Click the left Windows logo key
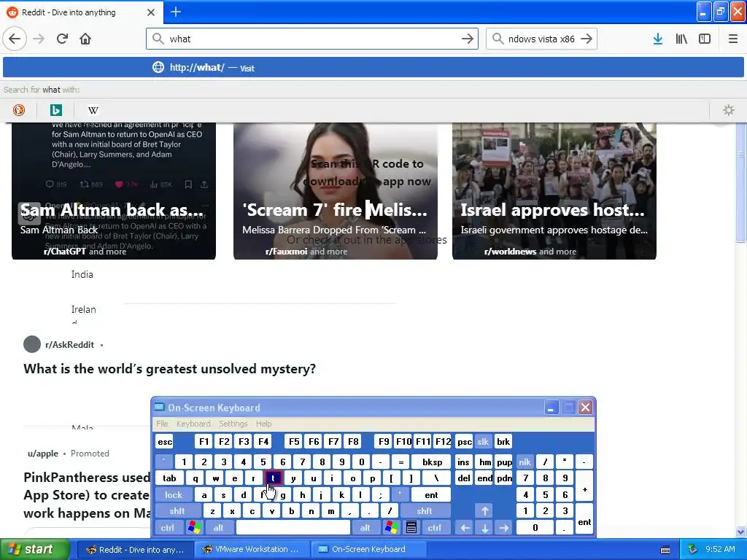Viewport: 747px width, 560px height. [x=194, y=527]
